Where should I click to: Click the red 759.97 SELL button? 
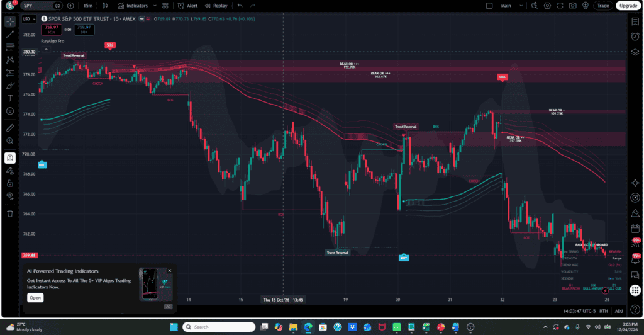click(x=52, y=30)
